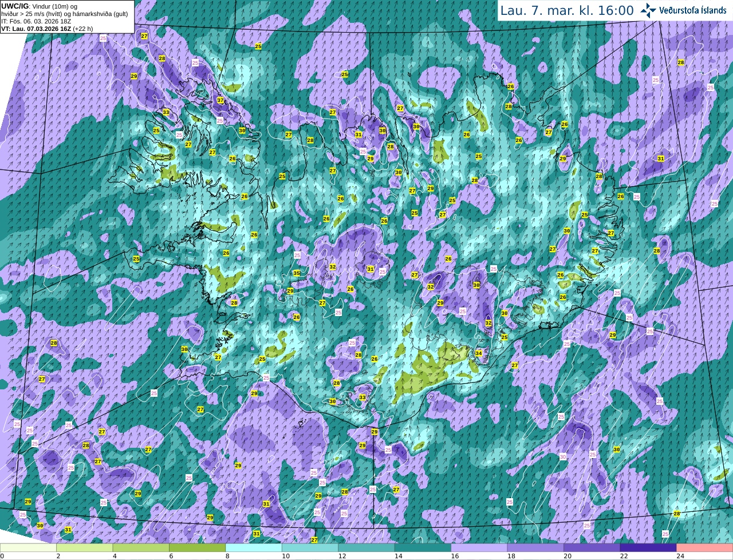Pick the 4–6 m/s green legend swatch

pos(141,548)
